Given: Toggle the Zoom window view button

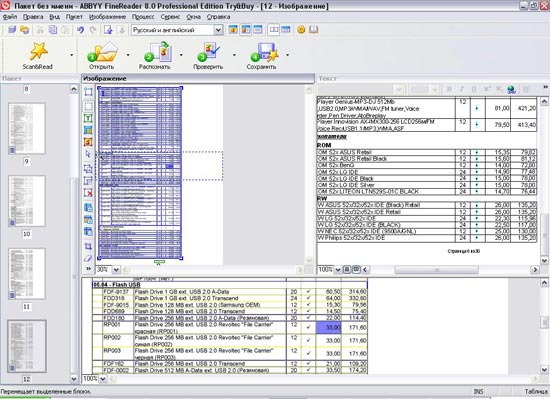Looking at the screenshot, I should click(258, 30).
